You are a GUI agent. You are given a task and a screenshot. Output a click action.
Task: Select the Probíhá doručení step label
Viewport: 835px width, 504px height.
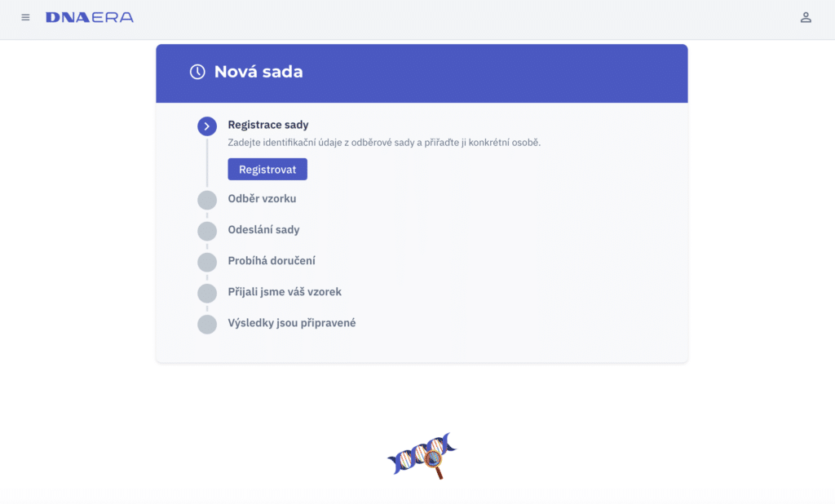coord(272,260)
